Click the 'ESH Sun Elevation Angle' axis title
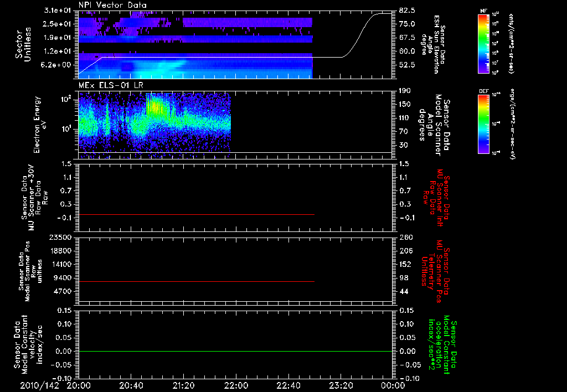The width and height of the screenshot is (567, 392). point(433,44)
